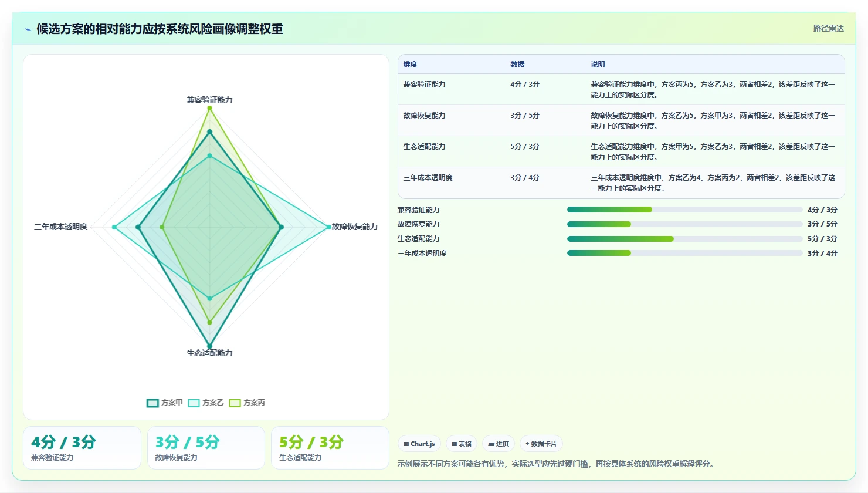Click the Chart.js tag chip
Viewport: 868px width, 493px height.
click(x=419, y=444)
